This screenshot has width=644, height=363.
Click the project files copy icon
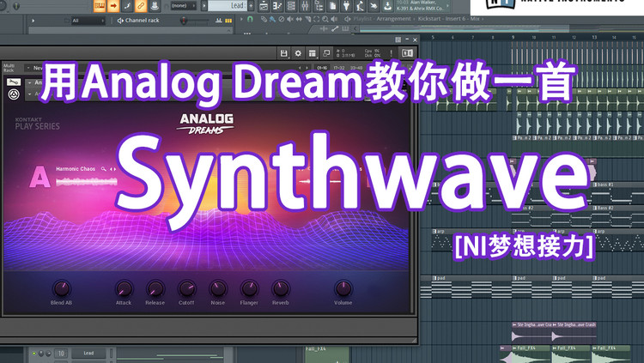[332, 6]
